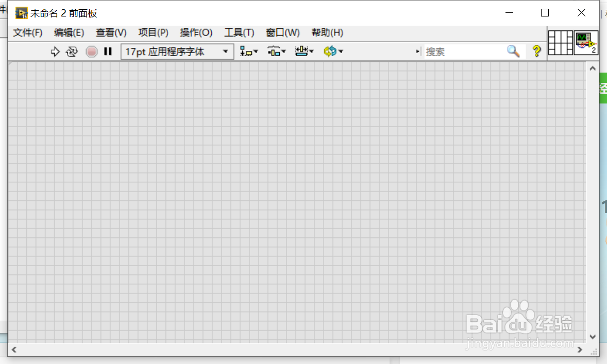Click the horizontal scrollbar left arrow
This screenshot has height=364, width=607.
(14, 350)
